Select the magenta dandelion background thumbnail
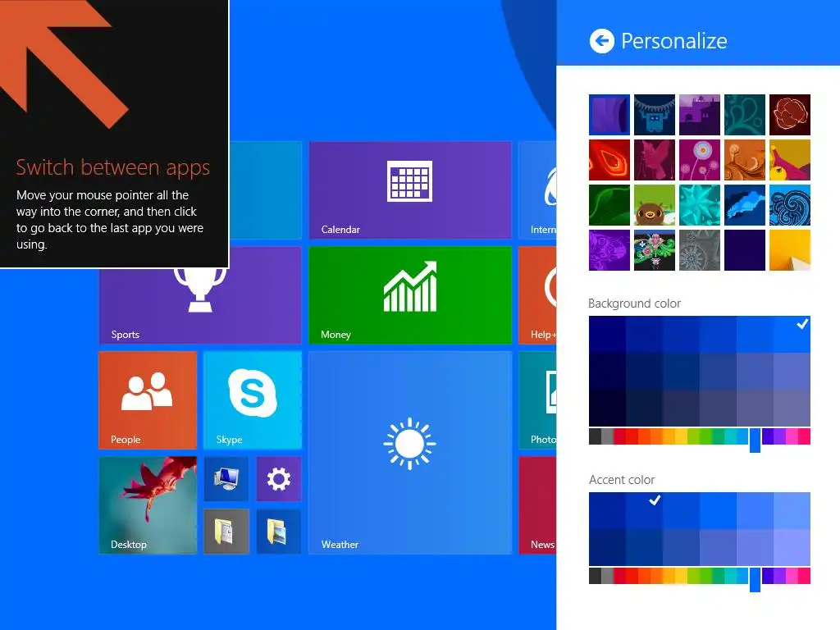 pyautogui.click(x=700, y=160)
